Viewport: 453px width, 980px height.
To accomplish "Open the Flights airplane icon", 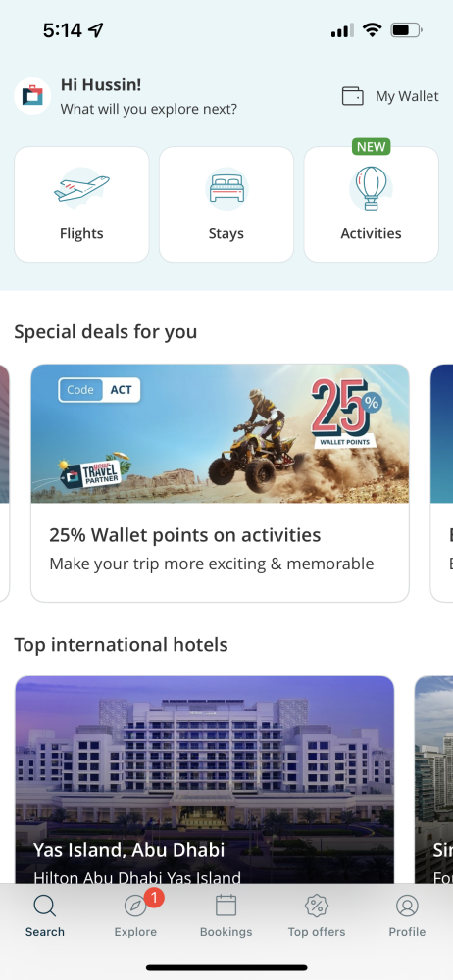I will [x=81, y=189].
